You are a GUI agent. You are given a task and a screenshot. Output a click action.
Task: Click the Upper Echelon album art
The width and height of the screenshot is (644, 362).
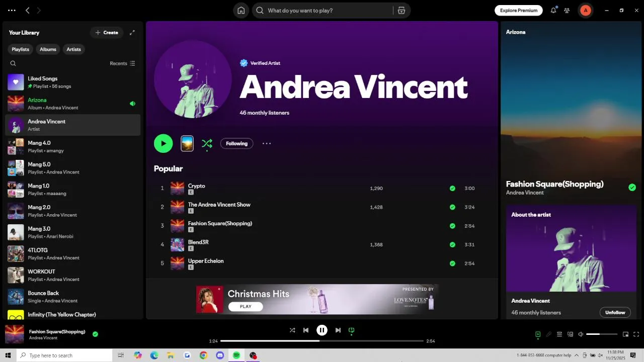[177, 263]
